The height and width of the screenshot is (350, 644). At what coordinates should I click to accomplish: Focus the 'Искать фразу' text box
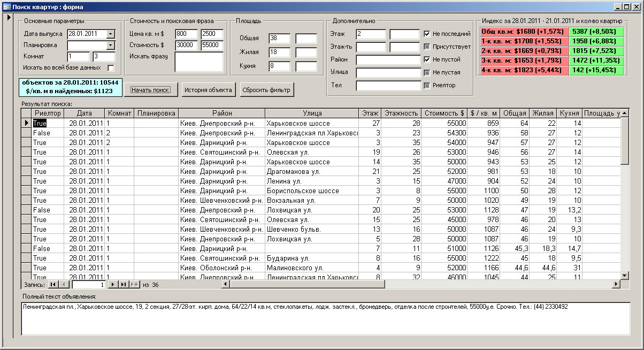199,62
